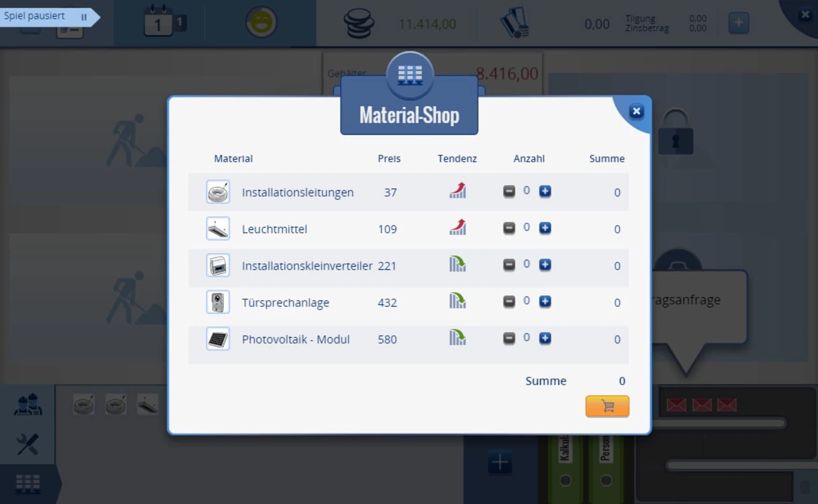Increase Photovoltaik - Modul quantity with plus button
Viewport: 818px width, 504px height.
coord(545,338)
